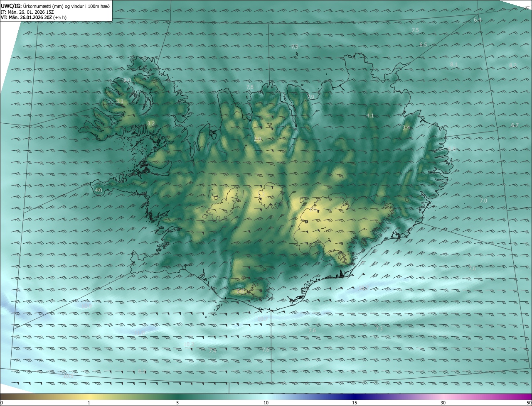Click the map value 3.4
Viewport: 532px width, 406px height.
pyautogui.click(x=406, y=128)
